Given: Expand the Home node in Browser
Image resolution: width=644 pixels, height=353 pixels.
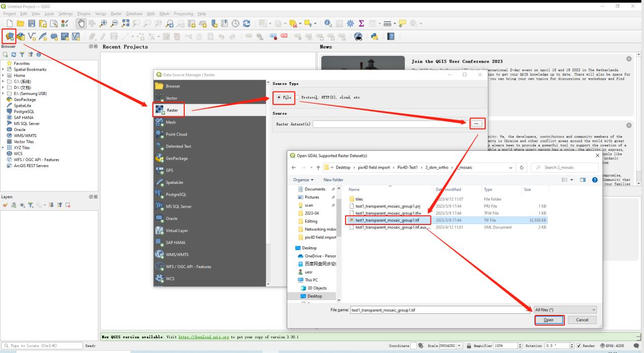Looking at the screenshot, I should pos(3,75).
